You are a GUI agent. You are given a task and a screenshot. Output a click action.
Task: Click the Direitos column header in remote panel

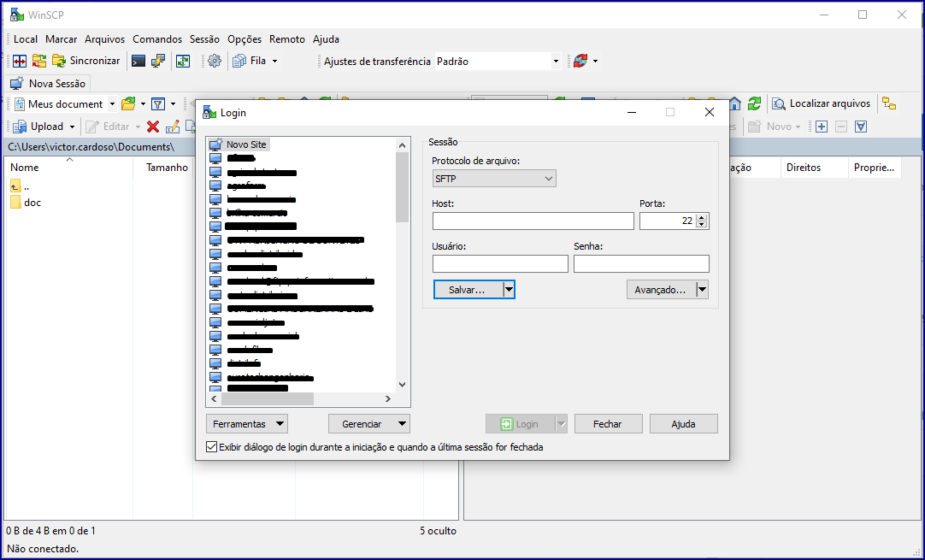click(x=814, y=167)
